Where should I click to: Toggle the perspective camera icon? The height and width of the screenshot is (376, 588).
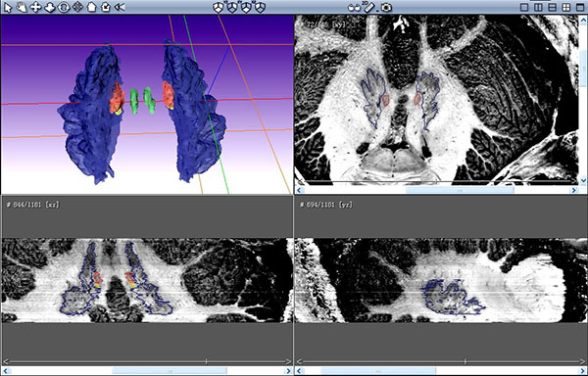pos(120,7)
